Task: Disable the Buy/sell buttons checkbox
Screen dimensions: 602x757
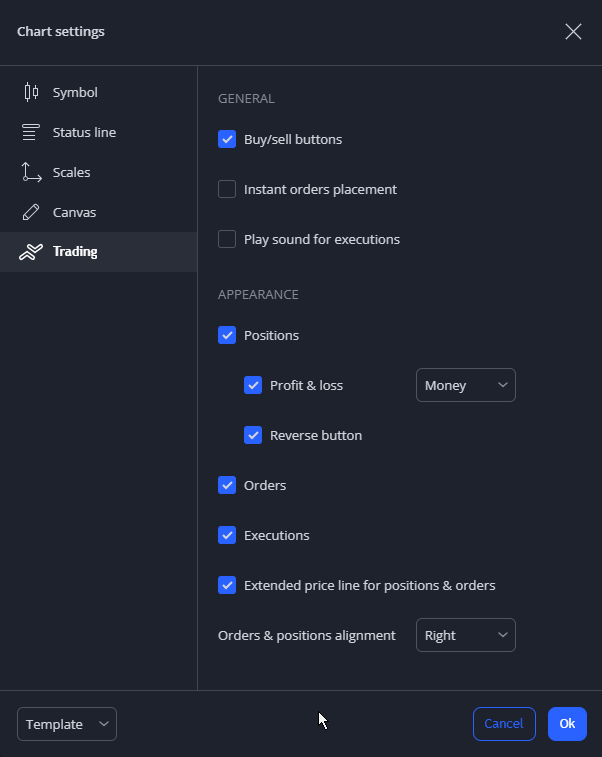Action: 227,140
